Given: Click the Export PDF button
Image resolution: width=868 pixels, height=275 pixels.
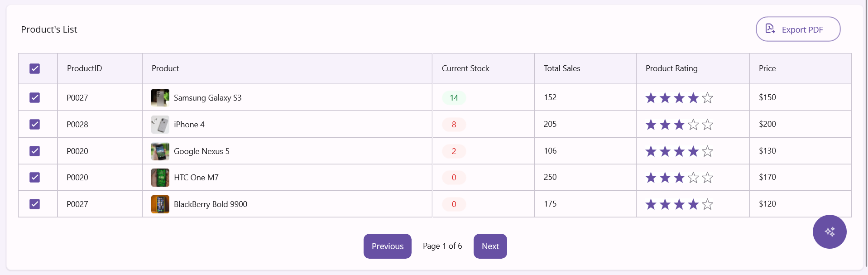Looking at the screenshot, I should (797, 29).
